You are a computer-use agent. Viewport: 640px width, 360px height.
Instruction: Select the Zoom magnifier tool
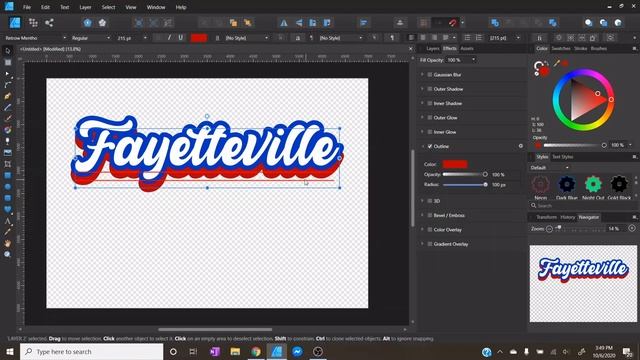7,255
